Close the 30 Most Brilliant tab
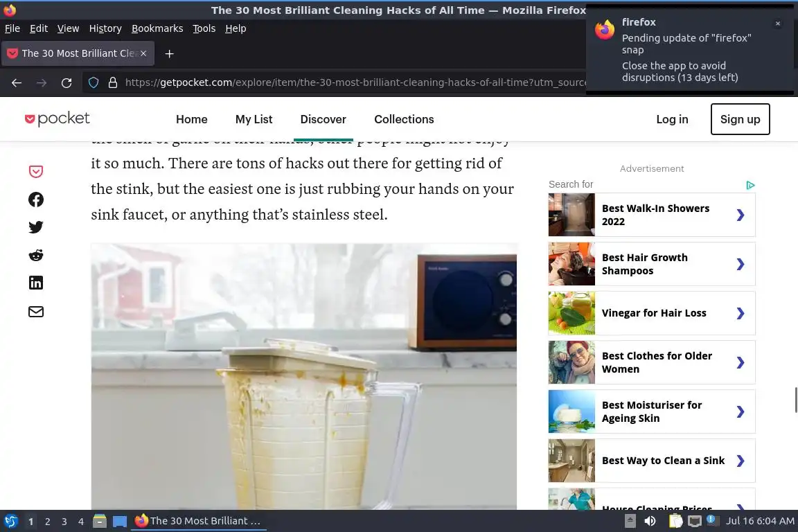Viewport: 798px width, 532px height. tap(143, 53)
